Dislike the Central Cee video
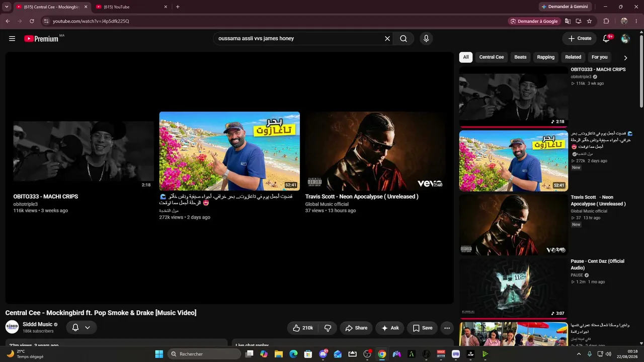 click(328, 328)
